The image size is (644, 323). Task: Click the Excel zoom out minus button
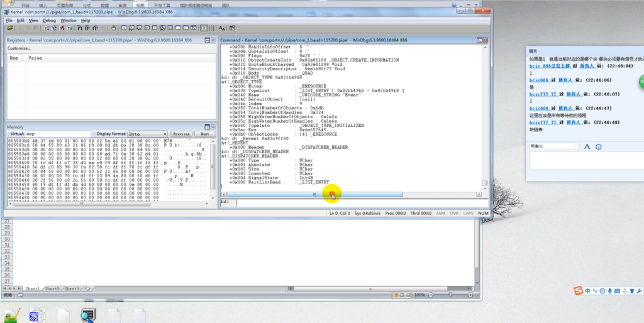[x=430, y=295]
